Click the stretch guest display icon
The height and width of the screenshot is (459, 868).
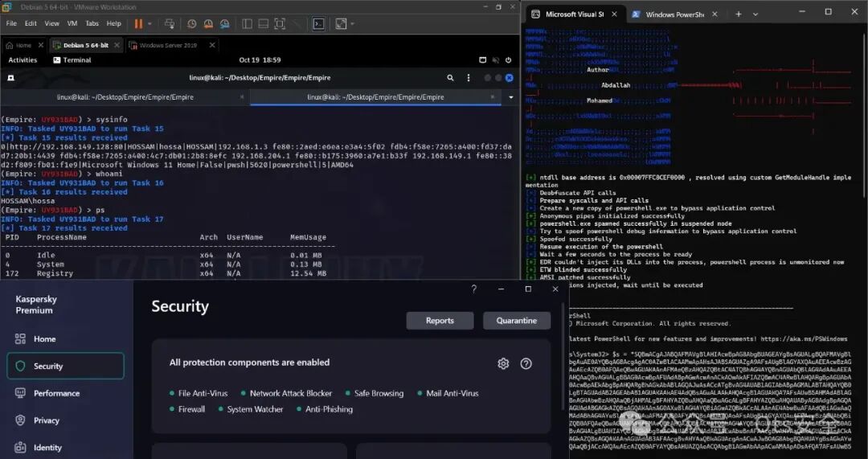(x=341, y=24)
